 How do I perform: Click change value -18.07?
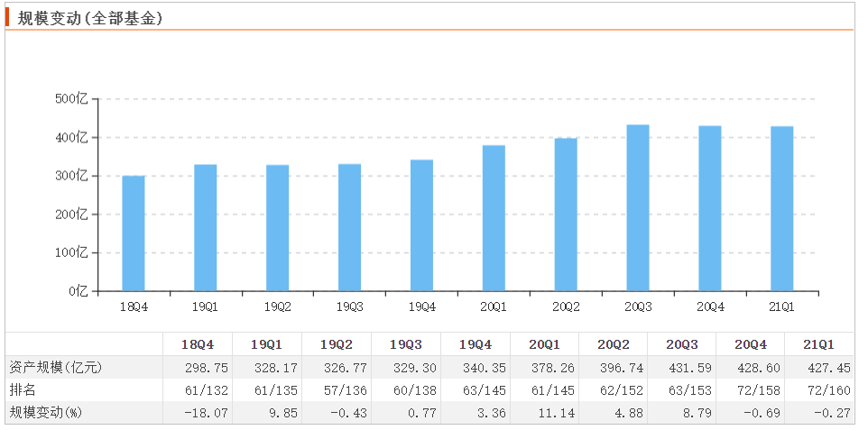208,414
